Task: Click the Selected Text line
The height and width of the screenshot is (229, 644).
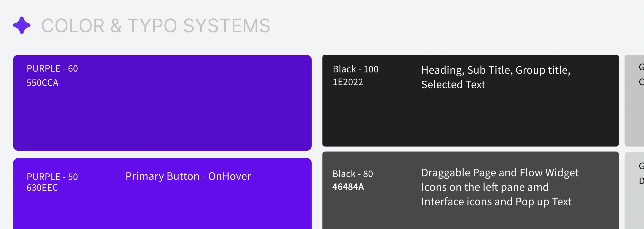Action: (453, 85)
